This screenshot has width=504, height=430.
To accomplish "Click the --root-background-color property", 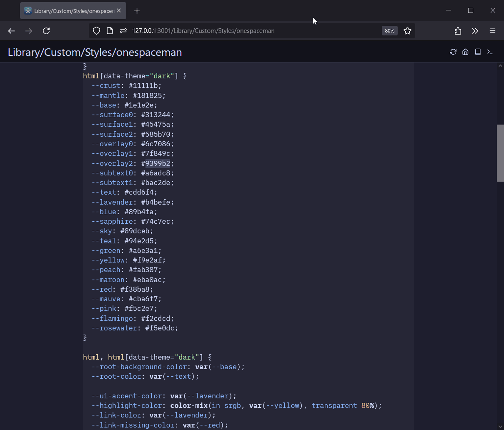I will point(139,367).
